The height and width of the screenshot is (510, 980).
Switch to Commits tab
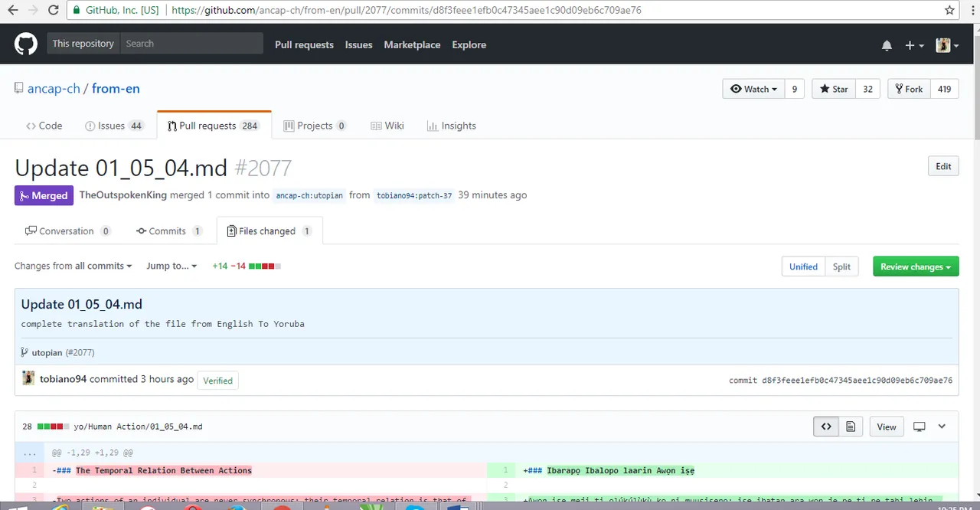(x=169, y=230)
